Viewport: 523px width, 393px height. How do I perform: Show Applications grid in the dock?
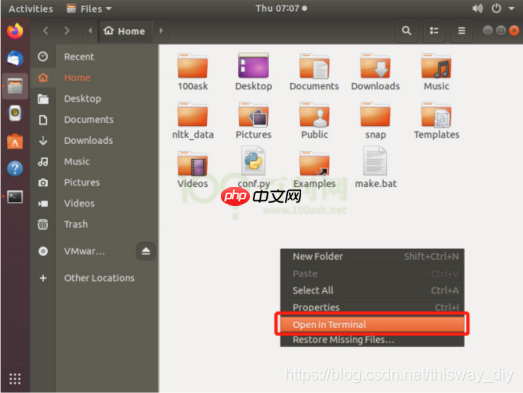click(15, 379)
